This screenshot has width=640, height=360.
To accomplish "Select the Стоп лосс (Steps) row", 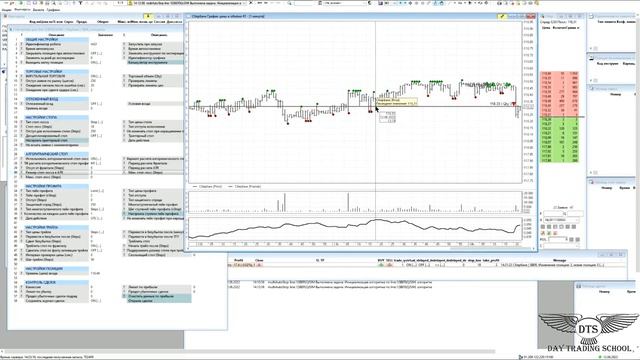I will coord(56,127).
